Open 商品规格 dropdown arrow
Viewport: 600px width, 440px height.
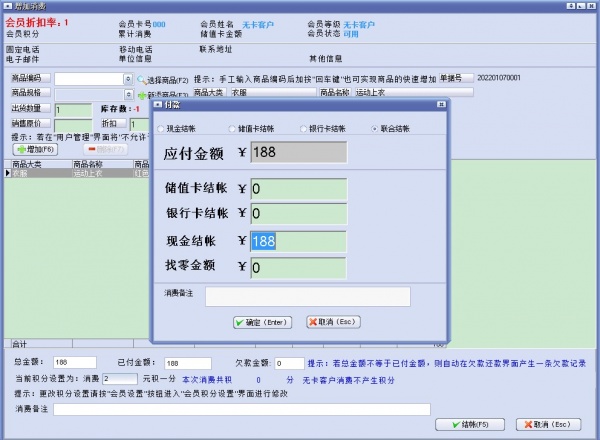129,94
